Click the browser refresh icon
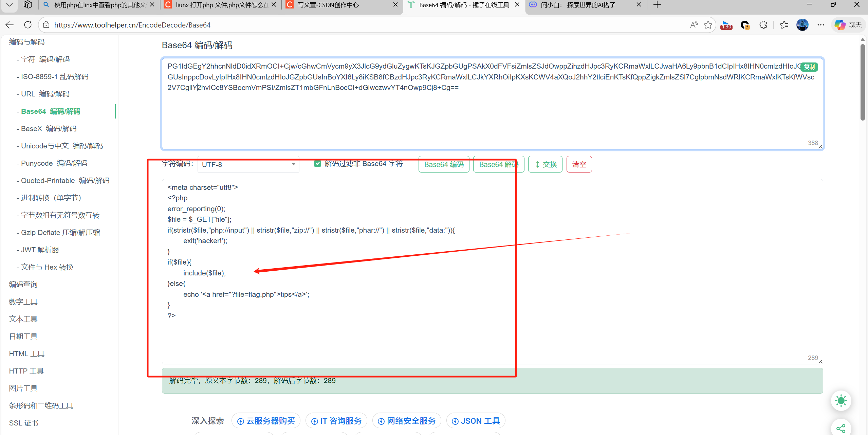The image size is (868, 435). pyautogui.click(x=28, y=25)
